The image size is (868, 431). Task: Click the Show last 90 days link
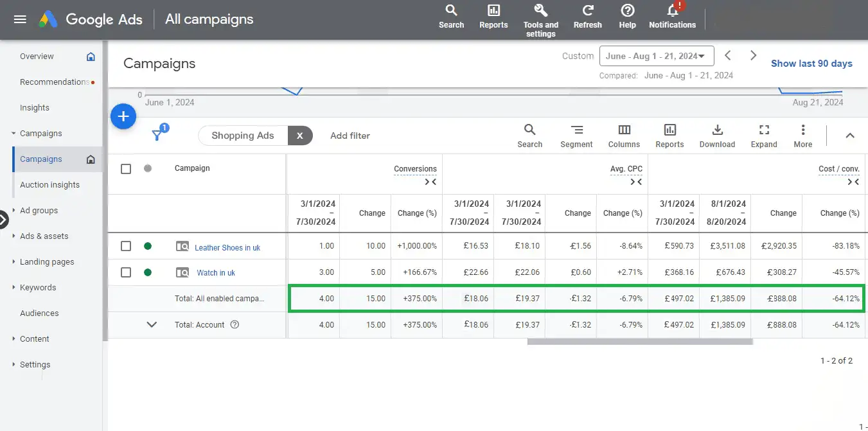[811, 64]
